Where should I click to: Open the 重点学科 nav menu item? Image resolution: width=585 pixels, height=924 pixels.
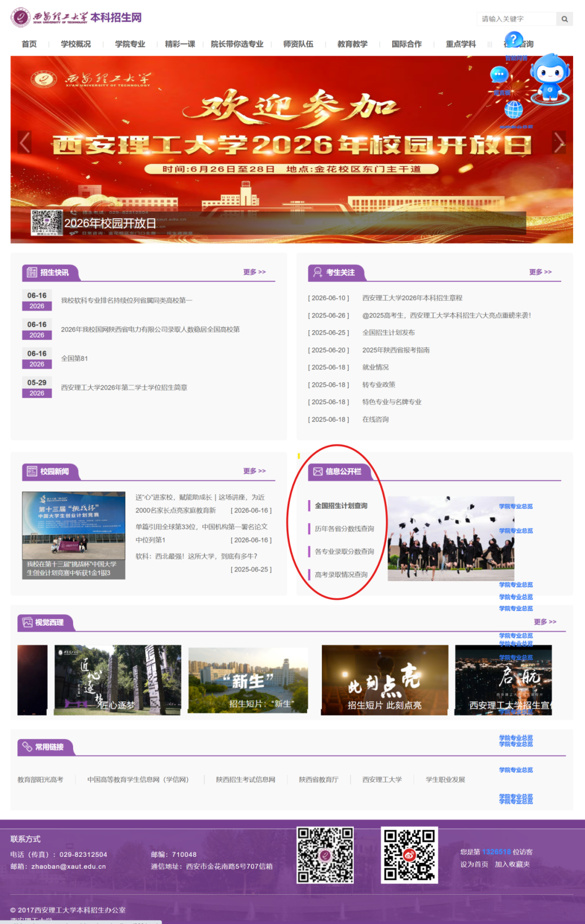click(461, 44)
